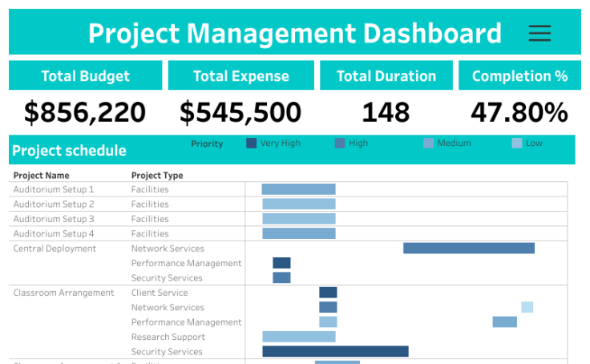Click the Very High priority legend swatch
This screenshot has width=590, height=364.
click(252, 144)
